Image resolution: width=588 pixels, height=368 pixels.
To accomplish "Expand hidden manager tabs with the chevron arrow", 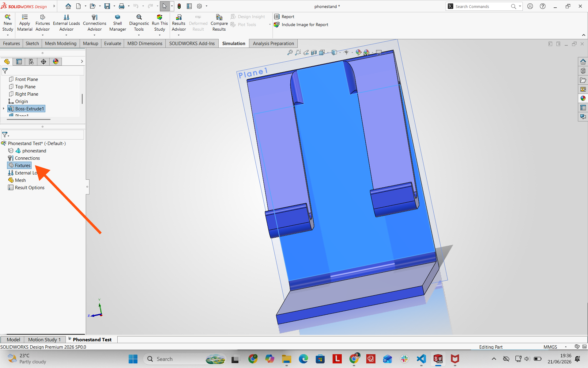I will (82, 62).
